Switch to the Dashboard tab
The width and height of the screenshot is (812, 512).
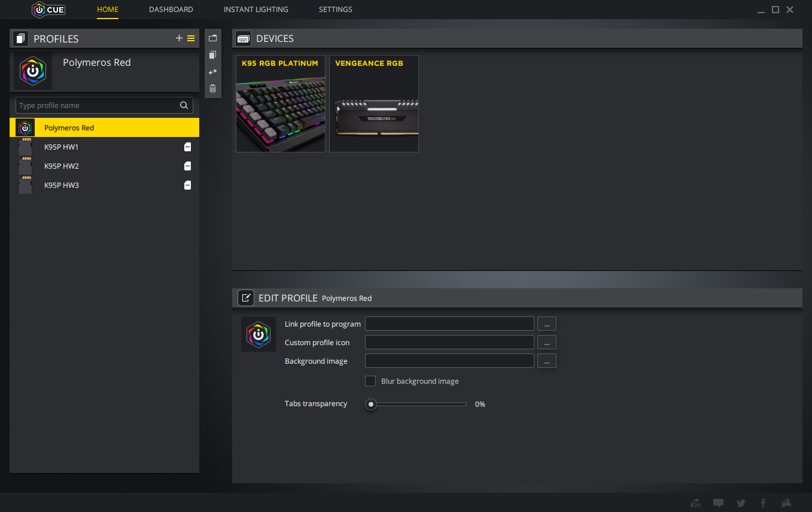(171, 10)
